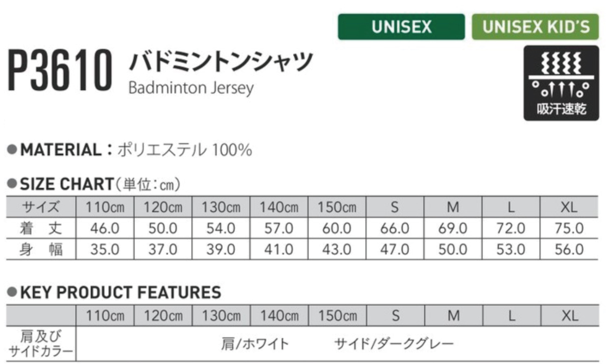Click the 肩及びサイドカラー row label
Screen dimensions: 611x364
pos(41,343)
